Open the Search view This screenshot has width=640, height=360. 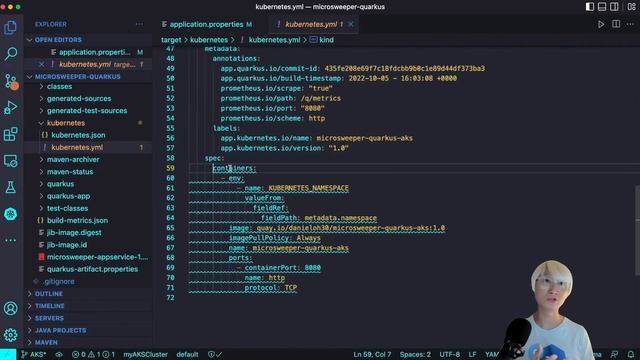pos(11,53)
